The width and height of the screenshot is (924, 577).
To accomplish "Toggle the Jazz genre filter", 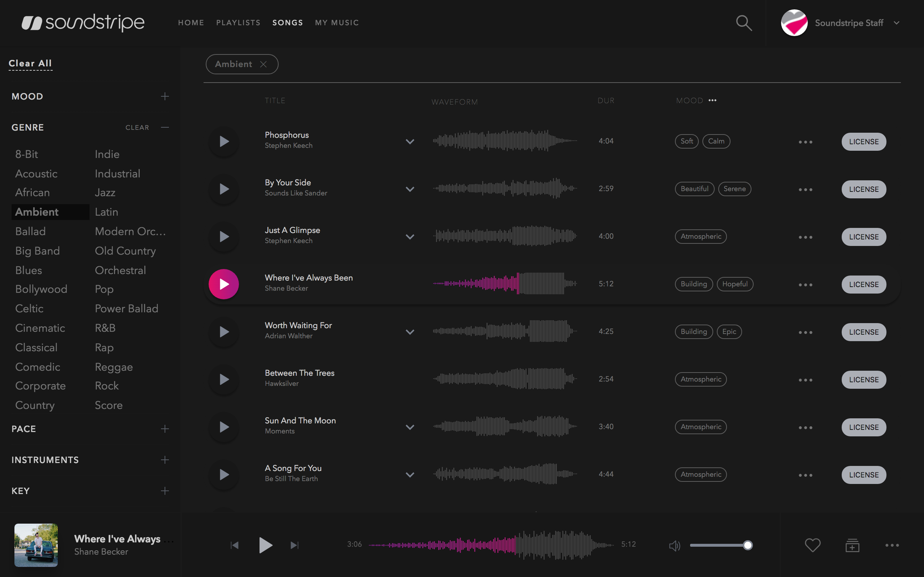I will 105,192.
